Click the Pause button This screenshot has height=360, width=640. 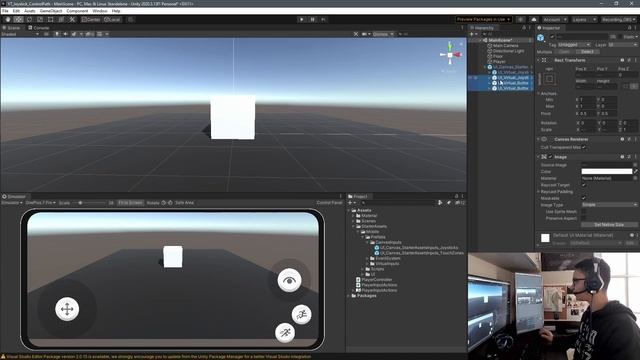coord(313,19)
